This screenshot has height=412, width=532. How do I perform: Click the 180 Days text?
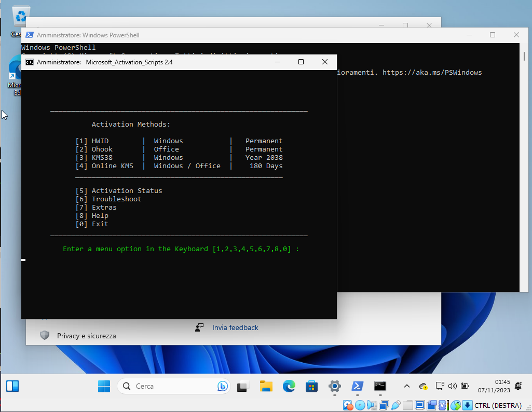pyautogui.click(x=266, y=166)
